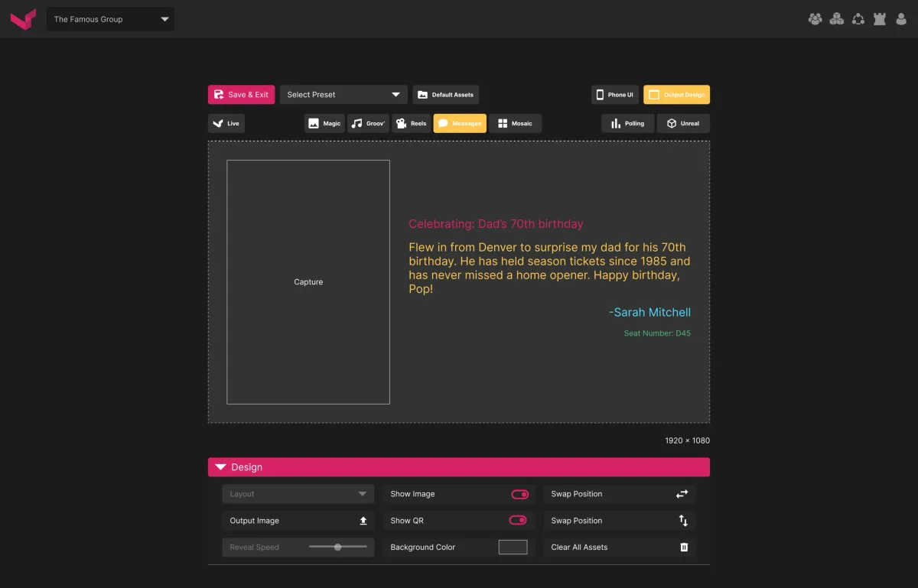This screenshot has width=918, height=588.
Task: Click the Capture image placeholder
Action: [308, 282]
